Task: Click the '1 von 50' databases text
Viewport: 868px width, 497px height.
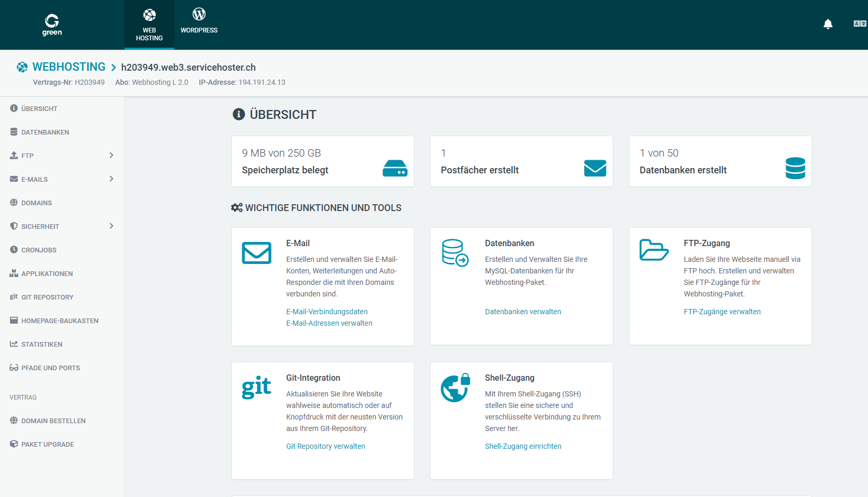Action: (659, 153)
